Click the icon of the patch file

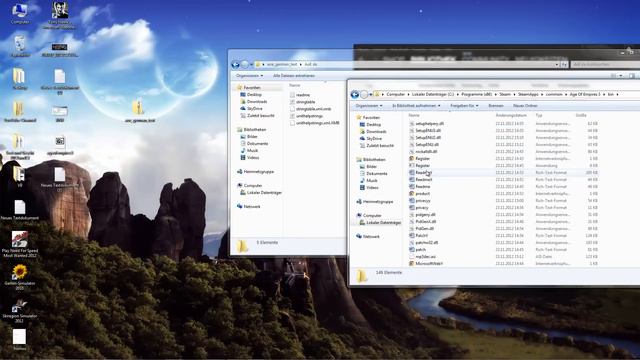[x=412, y=249]
